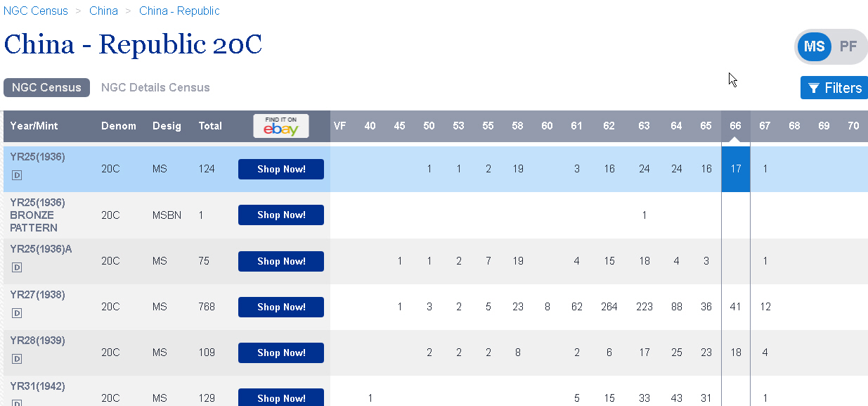Click the funnel icon on Filters button

814,88
